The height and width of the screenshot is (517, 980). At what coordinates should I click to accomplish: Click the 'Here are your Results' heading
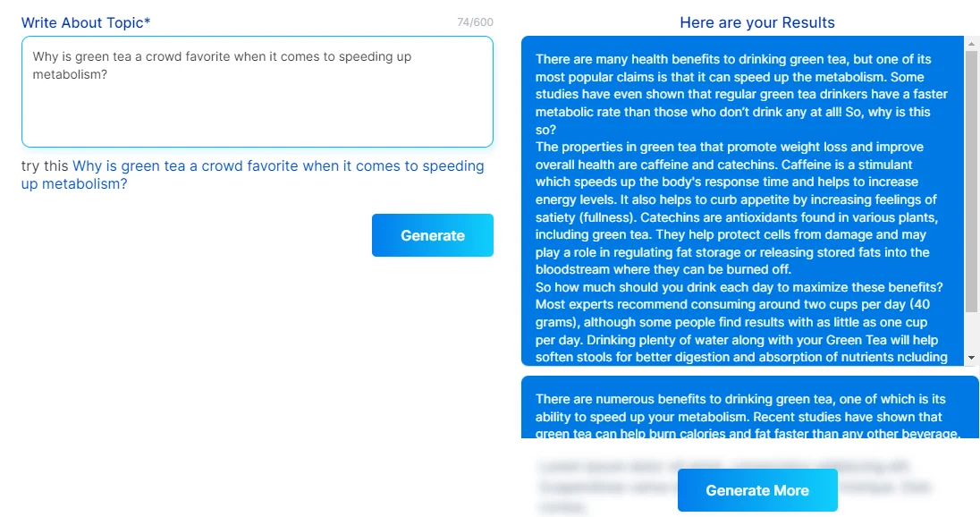tap(756, 21)
